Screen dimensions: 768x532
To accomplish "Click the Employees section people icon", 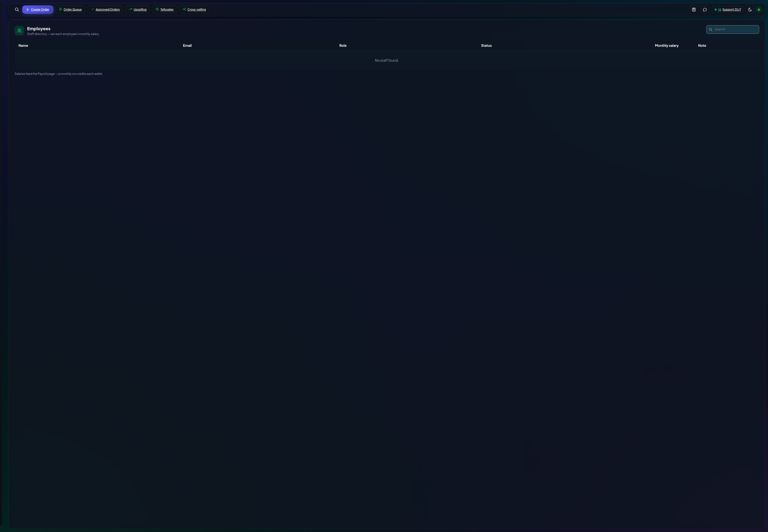I will tap(19, 31).
